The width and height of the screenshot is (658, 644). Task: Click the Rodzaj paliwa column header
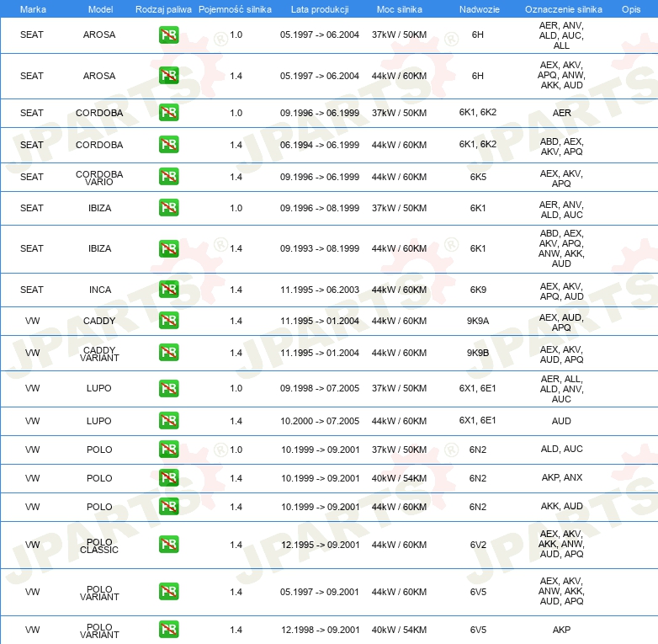(163, 9)
